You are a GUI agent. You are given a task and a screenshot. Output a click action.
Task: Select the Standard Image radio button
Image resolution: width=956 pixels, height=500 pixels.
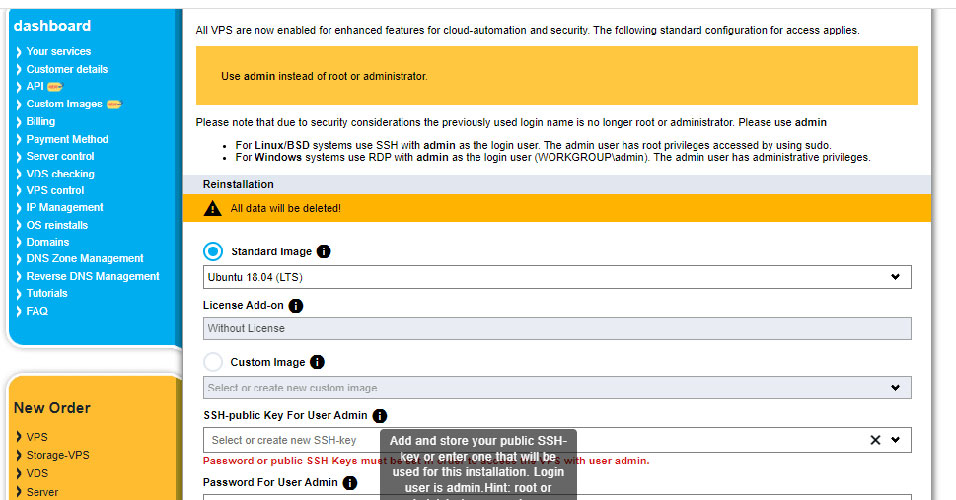(x=213, y=251)
